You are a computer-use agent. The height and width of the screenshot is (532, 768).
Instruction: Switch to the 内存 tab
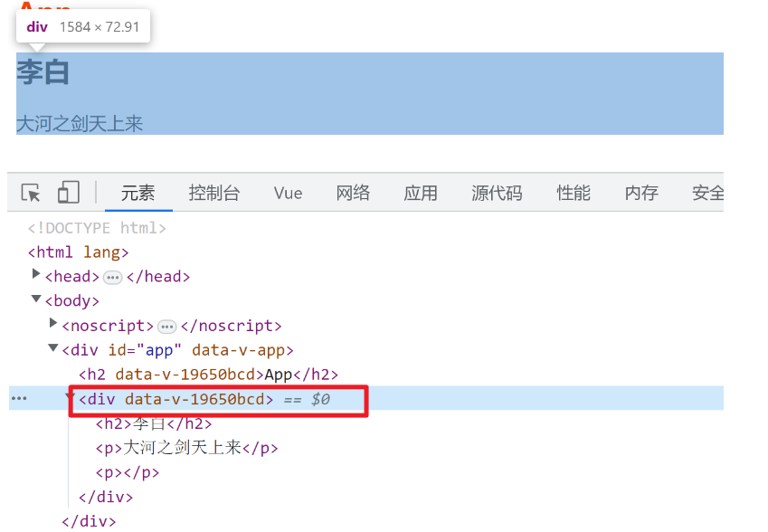click(x=641, y=193)
